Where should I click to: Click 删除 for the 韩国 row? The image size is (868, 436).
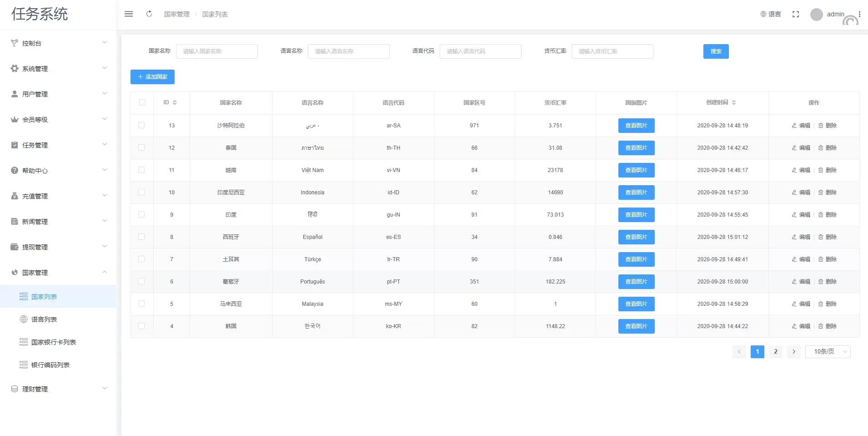click(x=827, y=326)
